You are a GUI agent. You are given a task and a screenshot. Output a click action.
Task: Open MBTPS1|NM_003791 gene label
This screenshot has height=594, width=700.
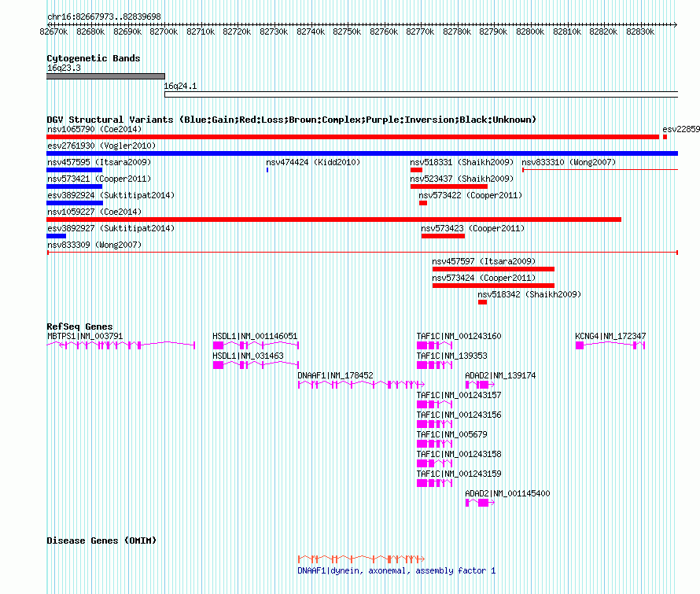pyautogui.click(x=85, y=336)
